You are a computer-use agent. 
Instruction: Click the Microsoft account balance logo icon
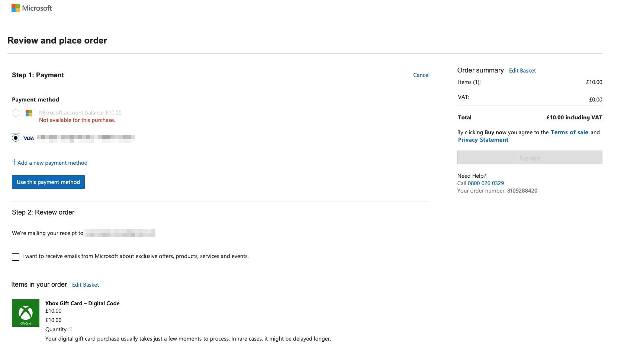(29, 113)
